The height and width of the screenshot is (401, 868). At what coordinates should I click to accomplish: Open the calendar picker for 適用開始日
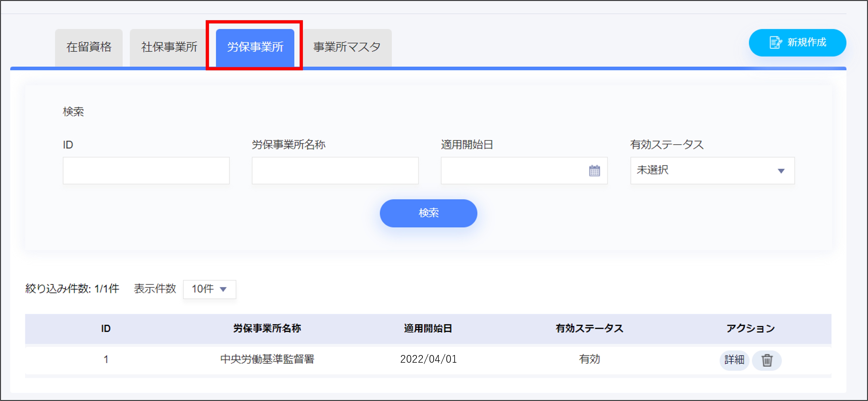coord(594,171)
